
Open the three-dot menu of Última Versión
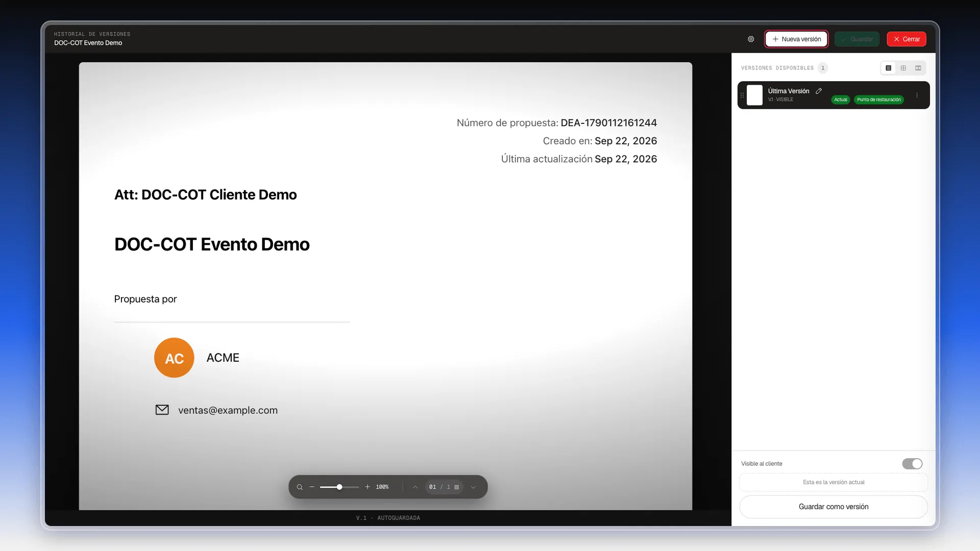point(917,95)
